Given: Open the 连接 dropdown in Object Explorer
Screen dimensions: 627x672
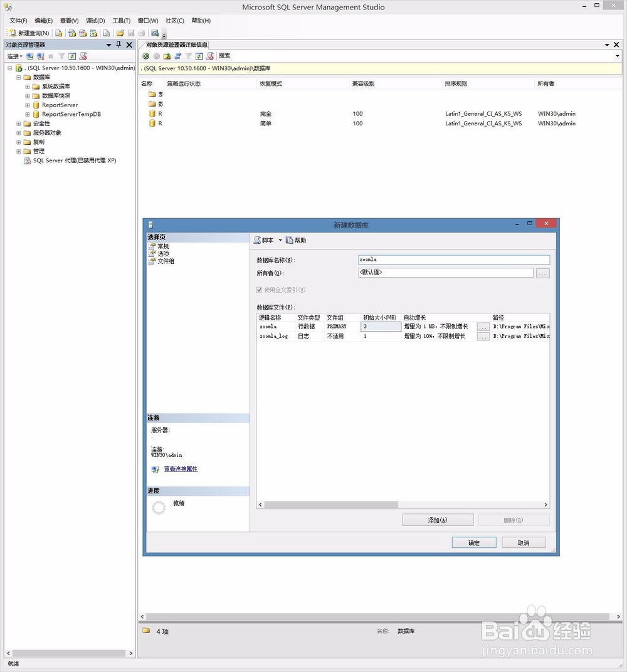Looking at the screenshot, I should click(x=15, y=56).
